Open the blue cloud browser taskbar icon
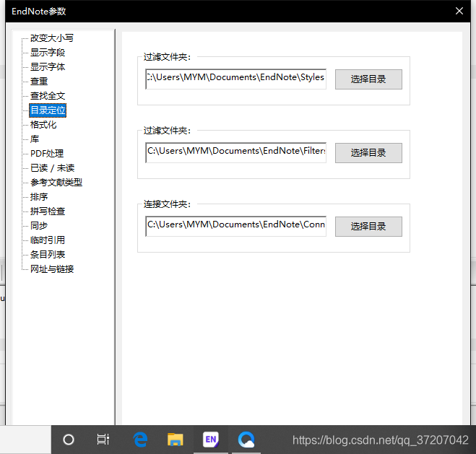This screenshot has width=476, height=454. point(246,440)
